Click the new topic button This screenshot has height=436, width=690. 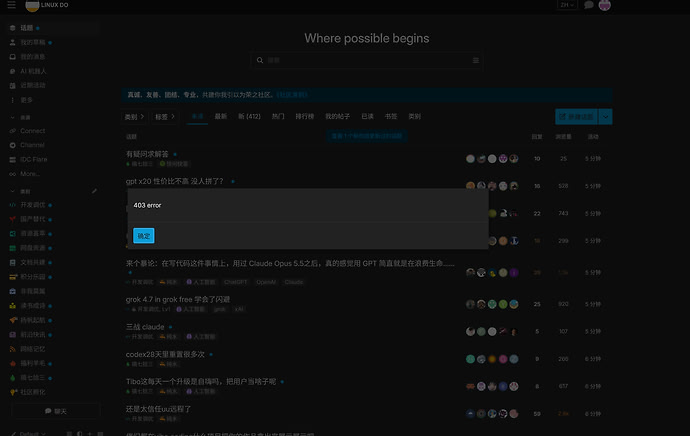pyautogui.click(x=576, y=117)
